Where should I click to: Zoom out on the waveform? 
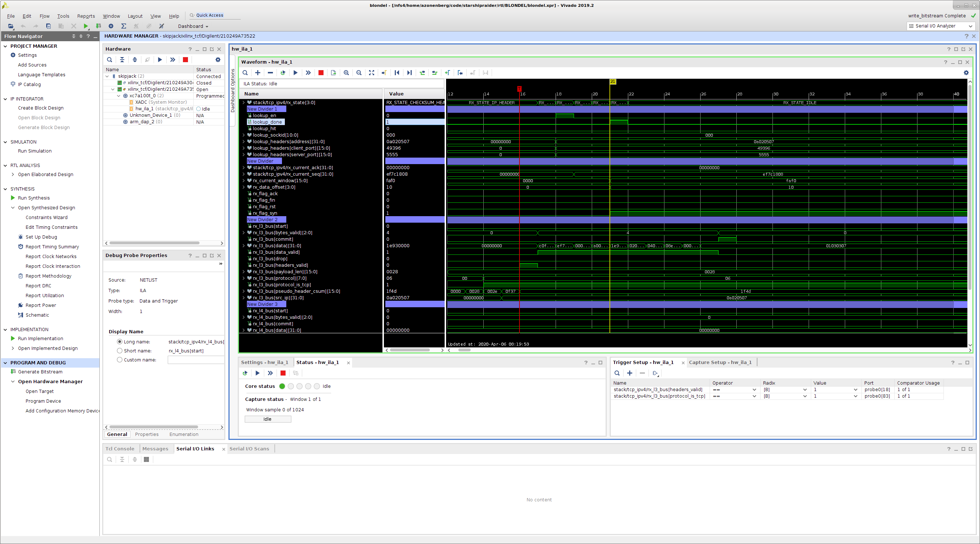click(359, 73)
